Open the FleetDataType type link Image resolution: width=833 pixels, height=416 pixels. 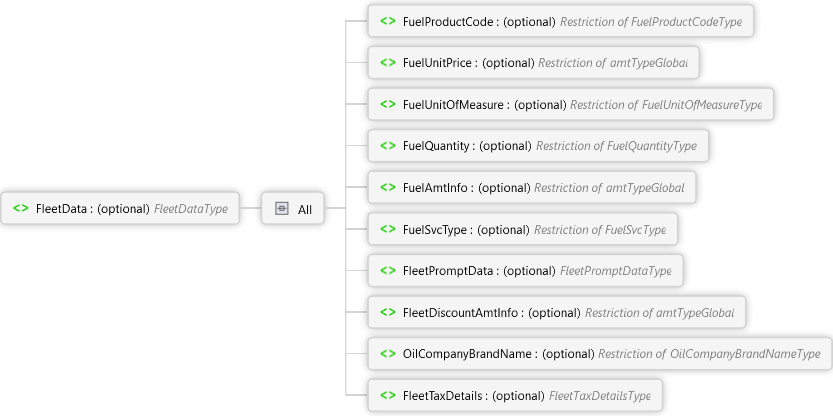[x=191, y=209]
